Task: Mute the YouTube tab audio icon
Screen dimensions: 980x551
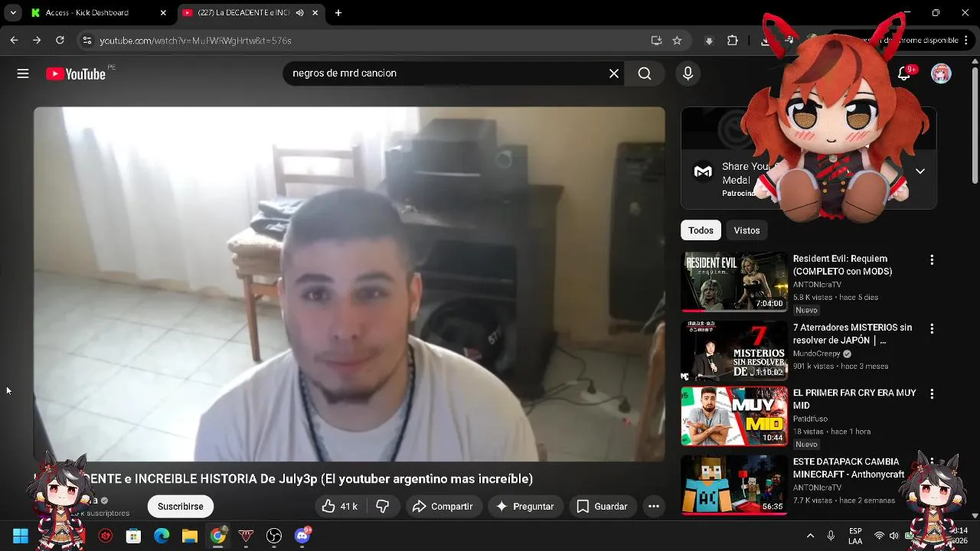Action: click(x=299, y=13)
